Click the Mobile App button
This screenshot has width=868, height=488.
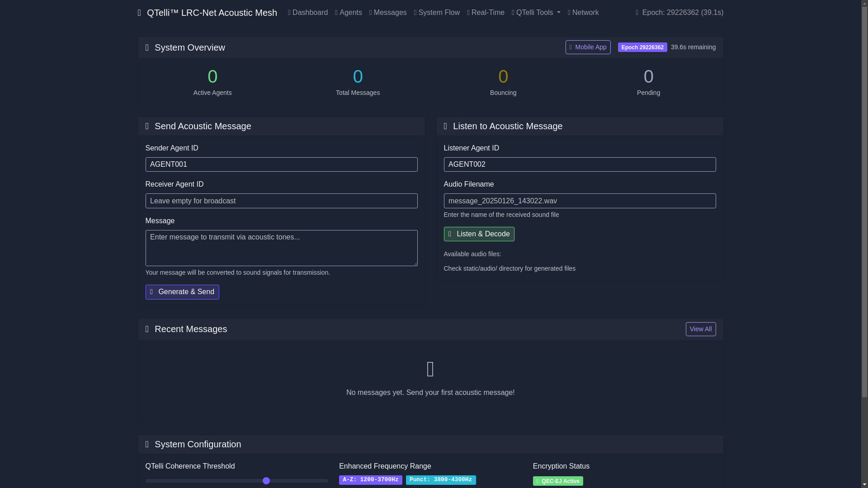pos(588,47)
